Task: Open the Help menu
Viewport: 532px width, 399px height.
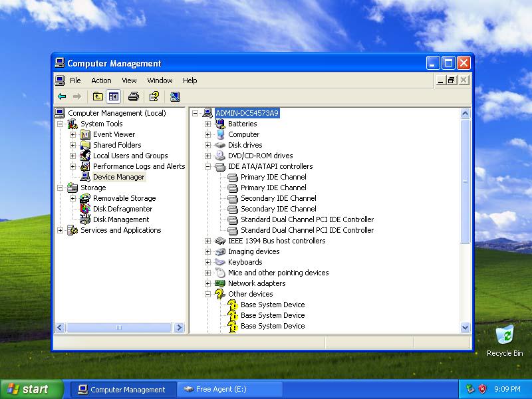Action: pos(190,80)
